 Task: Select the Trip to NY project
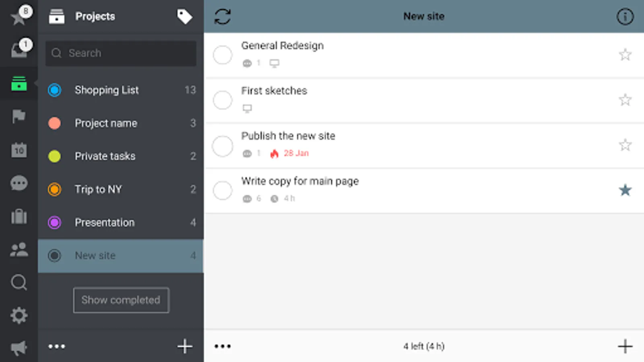tap(121, 189)
